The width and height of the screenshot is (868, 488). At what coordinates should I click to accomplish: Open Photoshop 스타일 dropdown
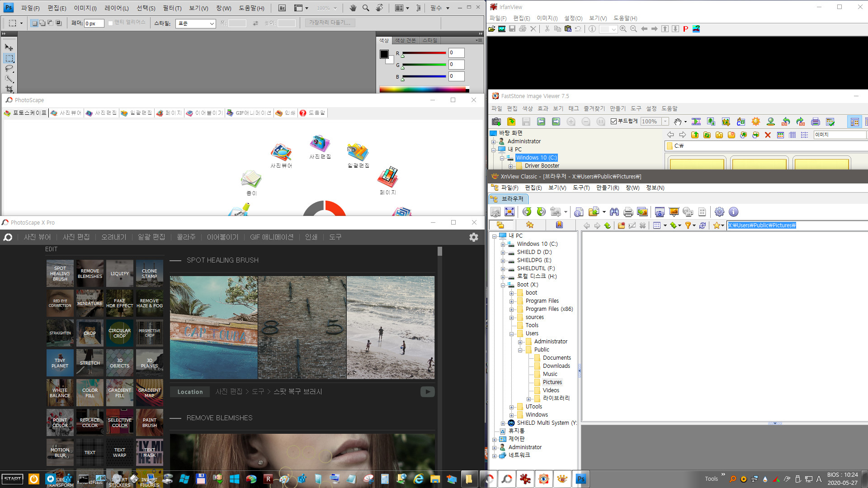click(x=195, y=23)
